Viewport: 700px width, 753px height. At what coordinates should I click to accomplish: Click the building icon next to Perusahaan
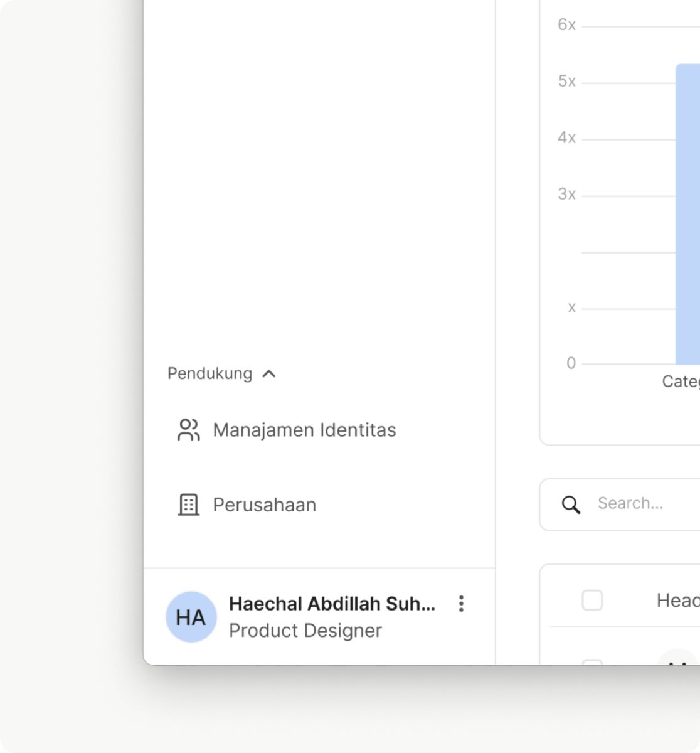coord(188,505)
